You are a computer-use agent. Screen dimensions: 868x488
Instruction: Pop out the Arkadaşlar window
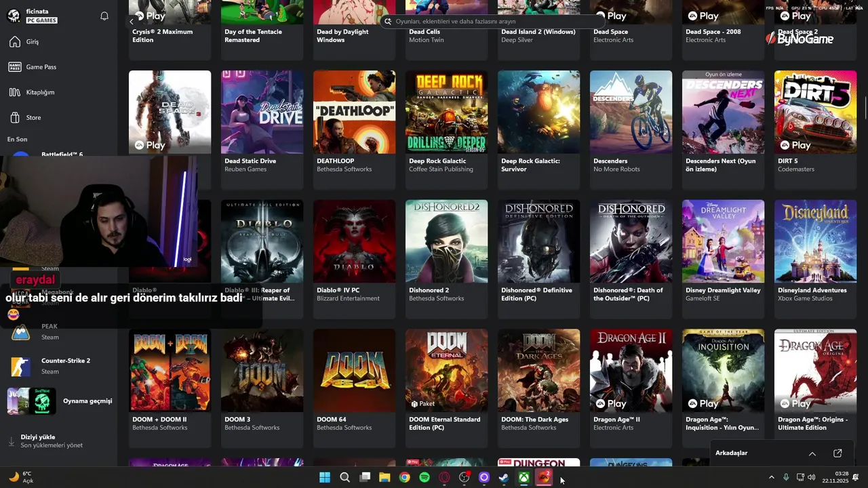[x=837, y=453]
